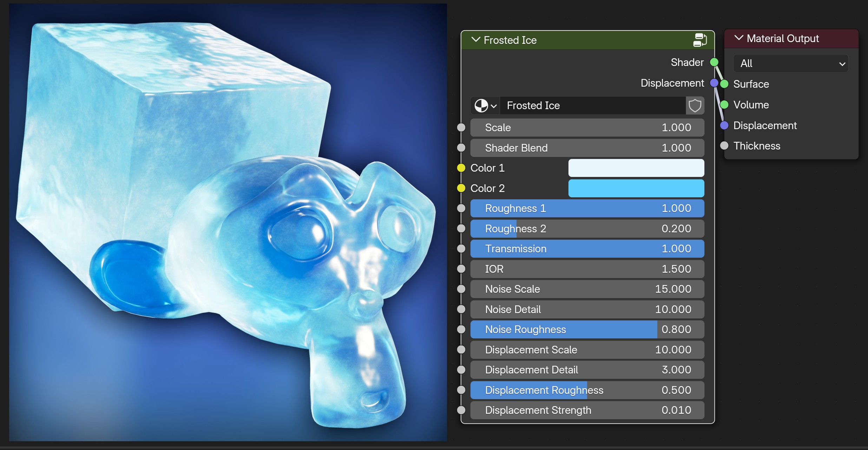Click the Transmission slider

click(x=587, y=249)
